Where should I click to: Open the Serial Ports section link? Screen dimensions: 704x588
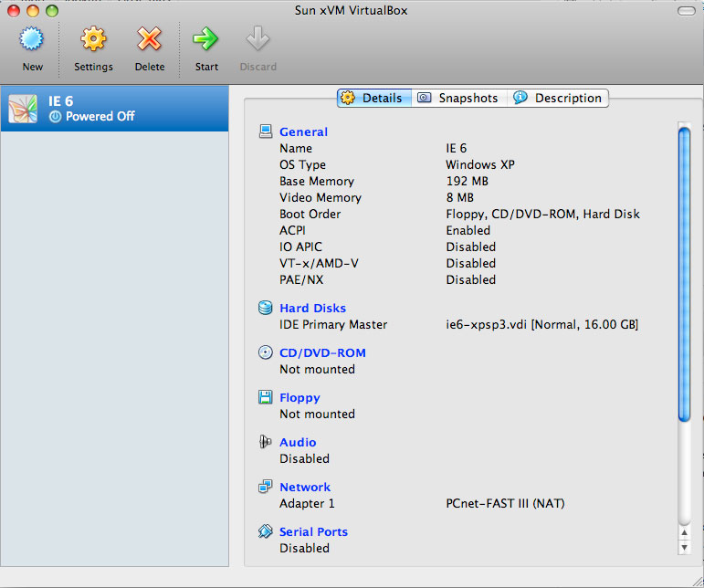313,532
